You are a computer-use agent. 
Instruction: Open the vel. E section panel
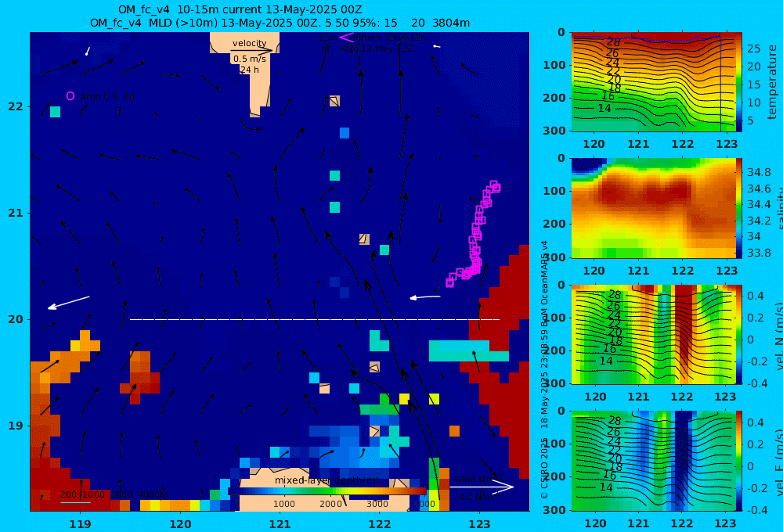653,461
